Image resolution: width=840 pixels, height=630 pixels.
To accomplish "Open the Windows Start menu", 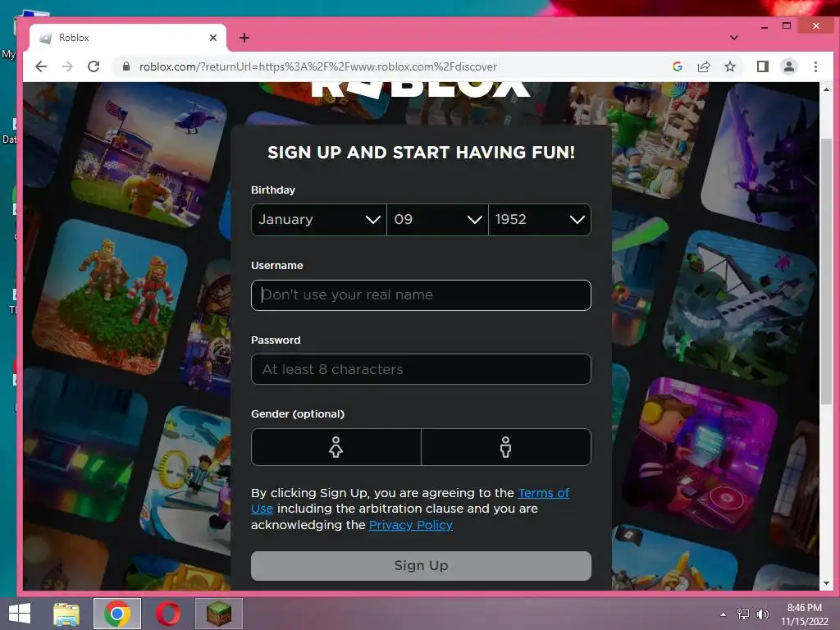I will point(20,614).
